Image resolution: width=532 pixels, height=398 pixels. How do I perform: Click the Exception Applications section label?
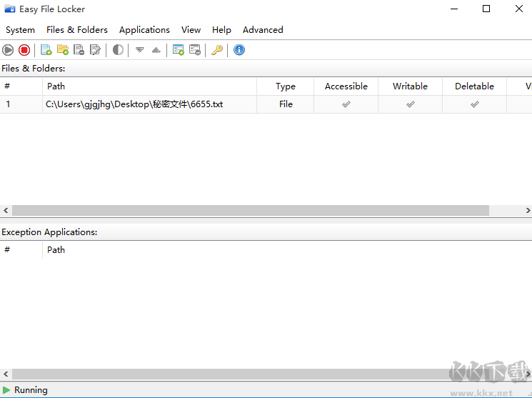tap(49, 232)
